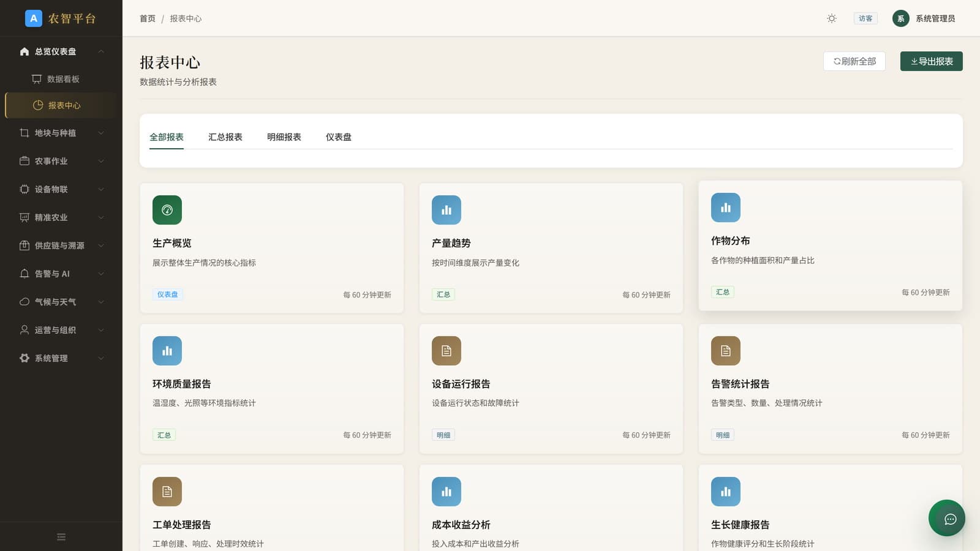Click the 系统管理员 username text

click(x=935, y=18)
